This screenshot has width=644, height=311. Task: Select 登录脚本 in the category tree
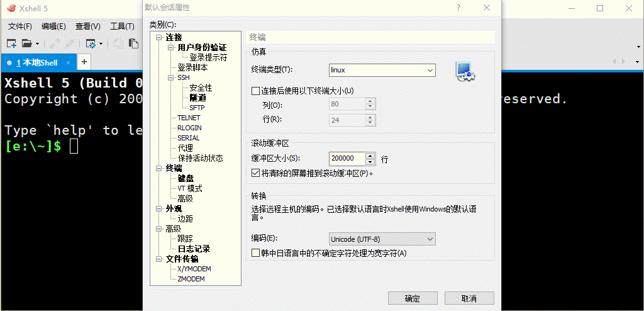click(x=192, y=67)
